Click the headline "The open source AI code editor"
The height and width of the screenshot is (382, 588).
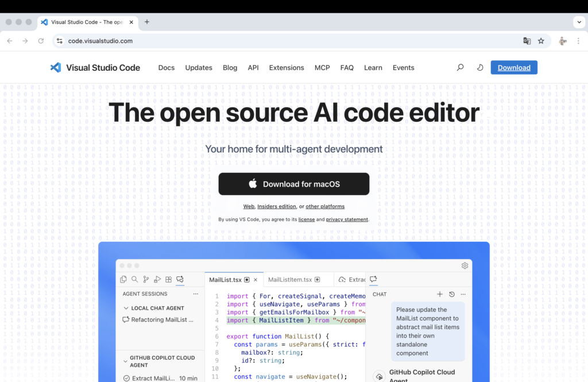[294, 112]
